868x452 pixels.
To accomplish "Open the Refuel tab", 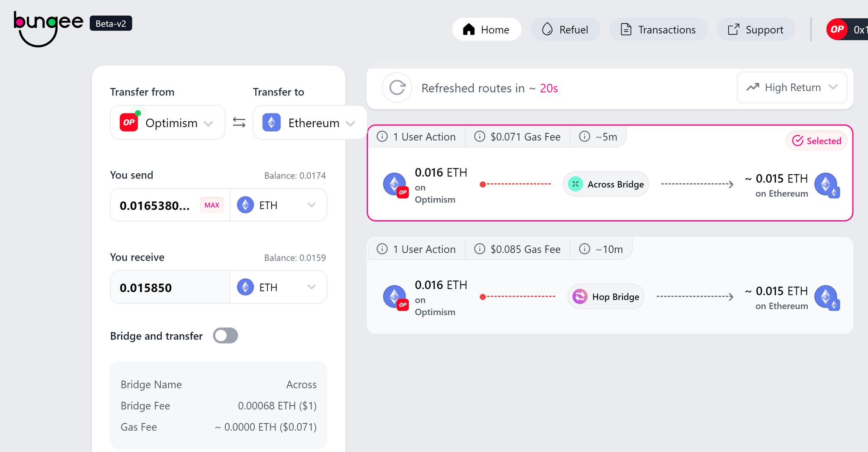I will coord(565,30).
